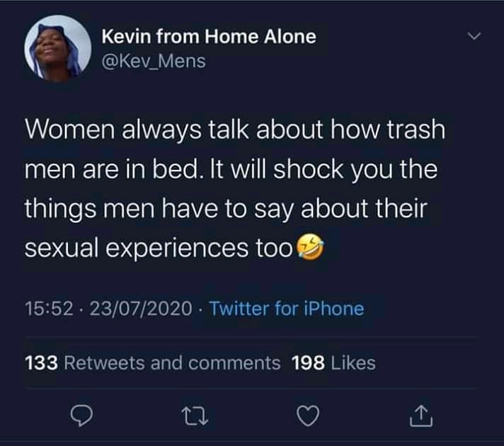Screen dimensions: 504x446
Task: Select the 23/07/2020 date
Action: click(141, 309)
